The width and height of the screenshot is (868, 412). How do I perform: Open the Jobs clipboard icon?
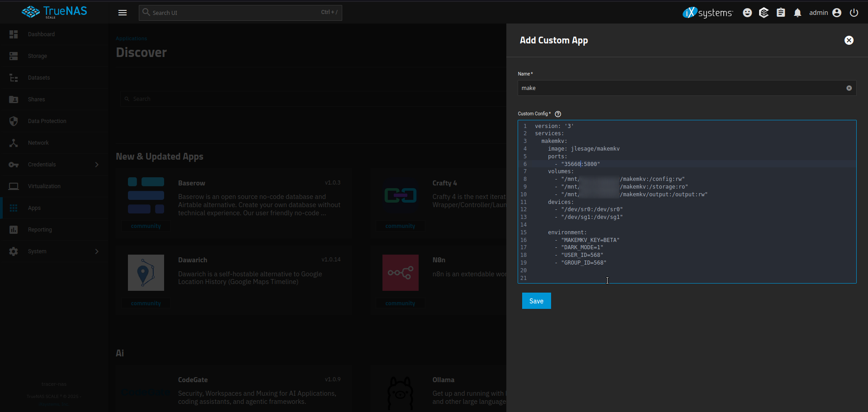point(781,13)
